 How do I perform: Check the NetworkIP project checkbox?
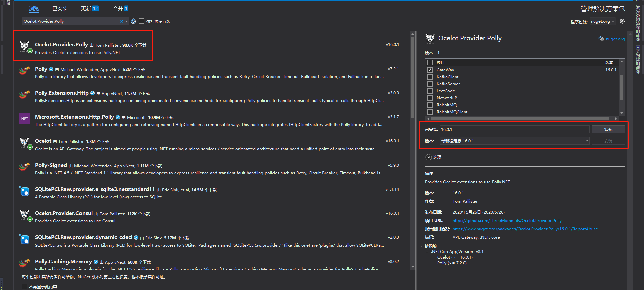[x=430, y=98]
